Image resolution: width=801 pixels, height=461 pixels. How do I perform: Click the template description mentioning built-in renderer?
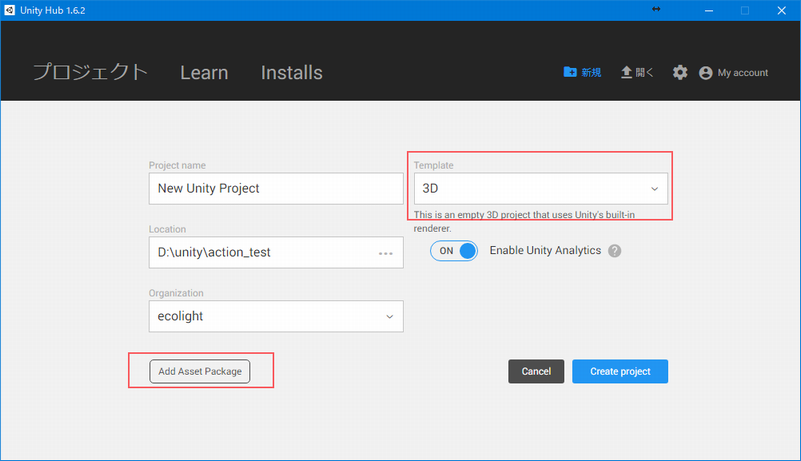[524, 221]
